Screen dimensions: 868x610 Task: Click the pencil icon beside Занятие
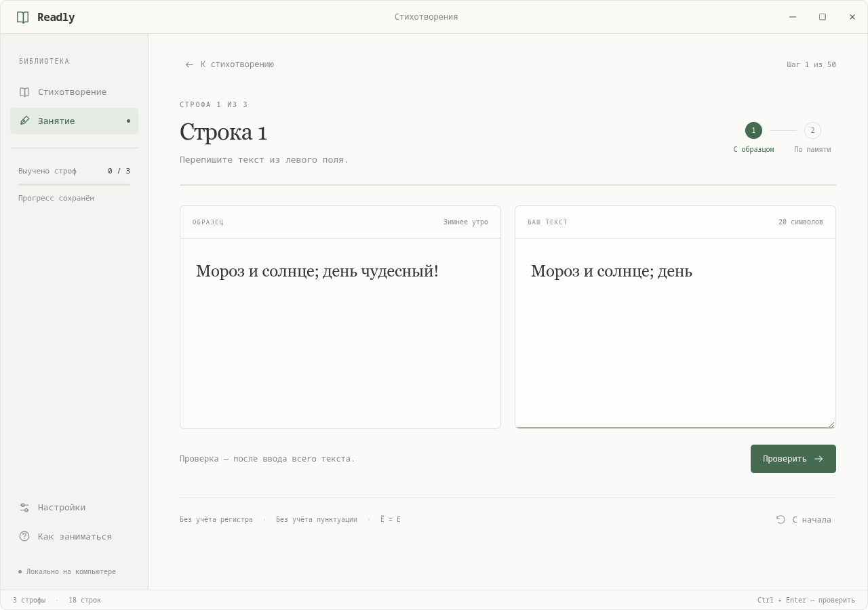[x=24, y=121]
